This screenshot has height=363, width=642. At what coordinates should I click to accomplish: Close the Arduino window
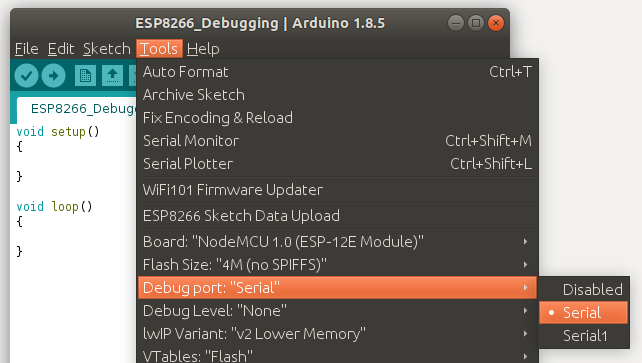[x=496, y=23]
